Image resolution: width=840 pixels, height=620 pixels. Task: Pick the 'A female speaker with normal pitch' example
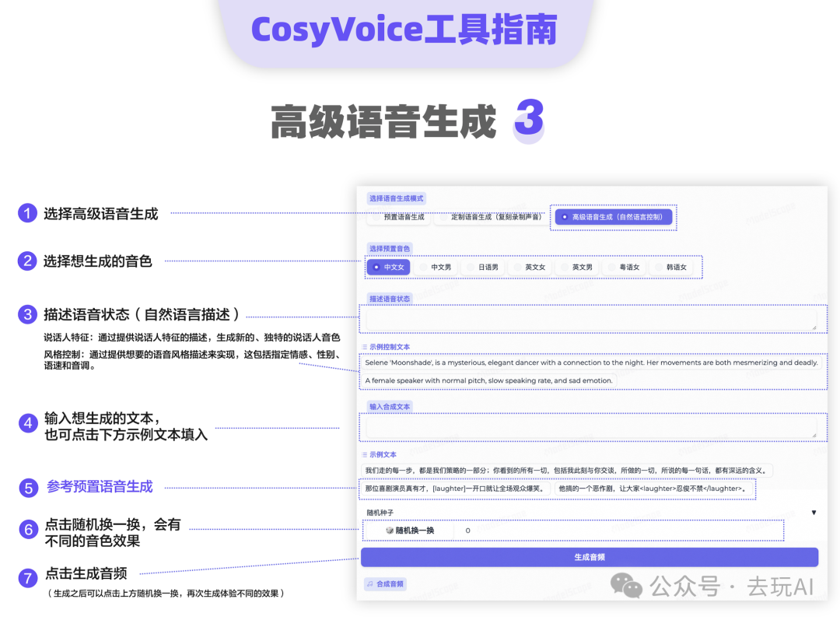coord(488,380)
